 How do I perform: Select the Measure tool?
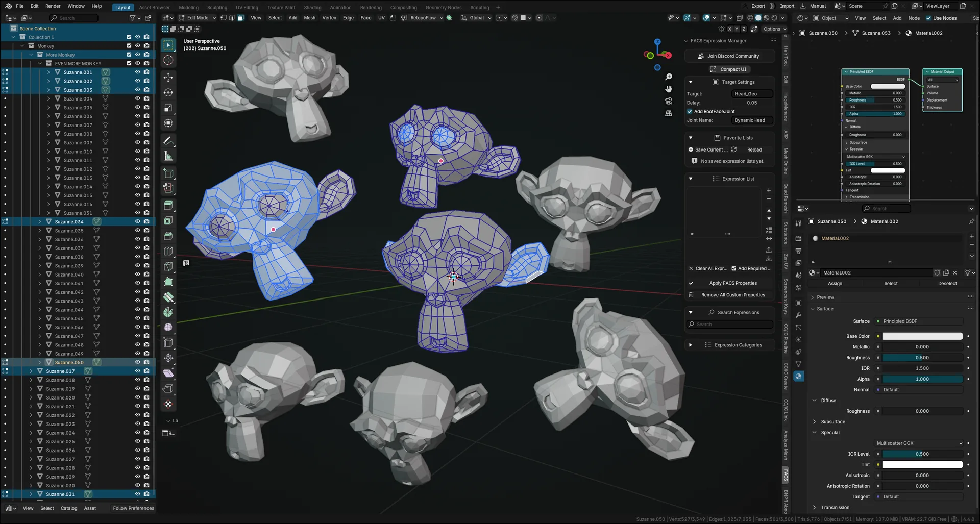168,156
